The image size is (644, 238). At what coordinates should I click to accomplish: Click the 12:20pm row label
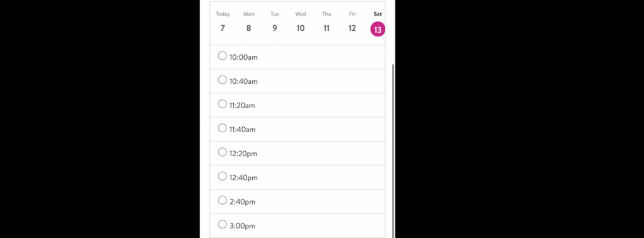pos(243,154)
